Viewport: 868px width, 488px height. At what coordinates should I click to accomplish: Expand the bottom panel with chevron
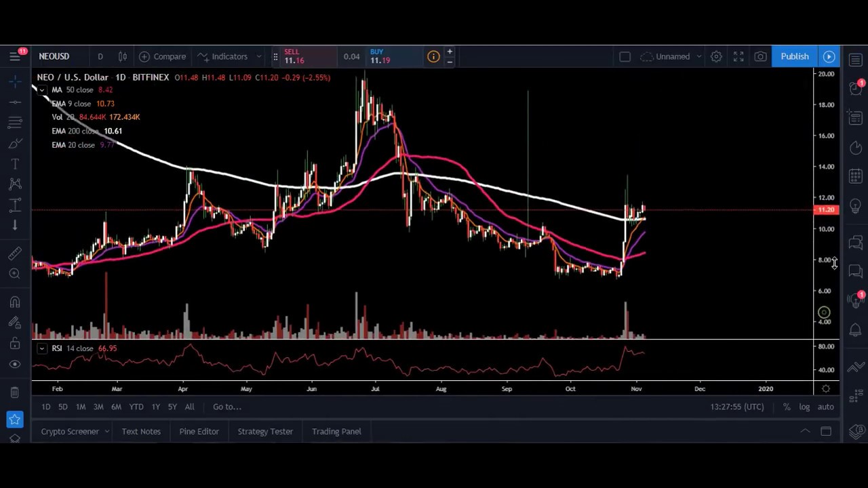pyautogui.click(x=805, y=431)
